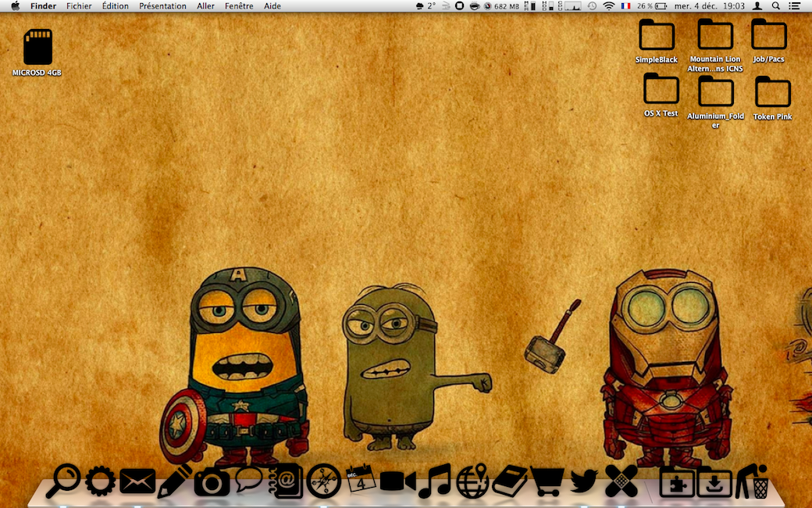Open the Wi-Fi status menu
This screenshot has height=508, width=812.
coord(609,5)
